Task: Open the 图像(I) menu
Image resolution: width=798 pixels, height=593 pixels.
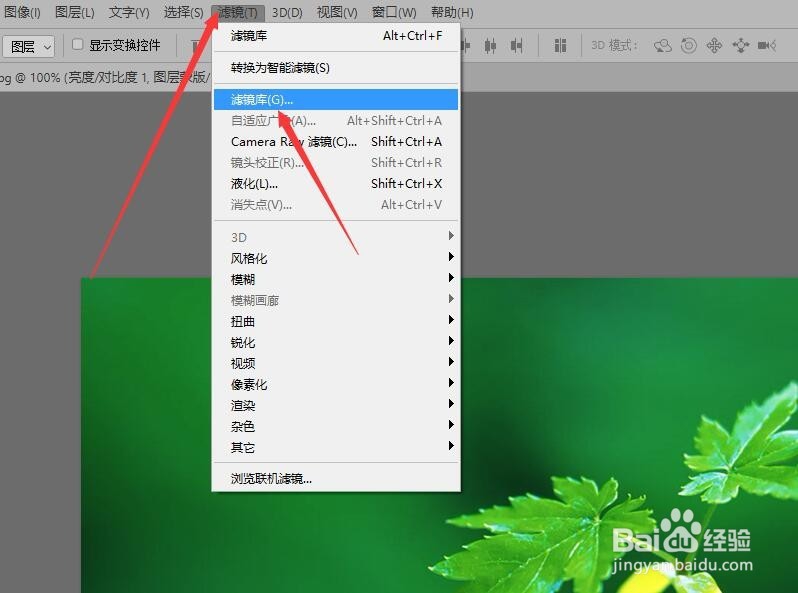Action: 22,12
